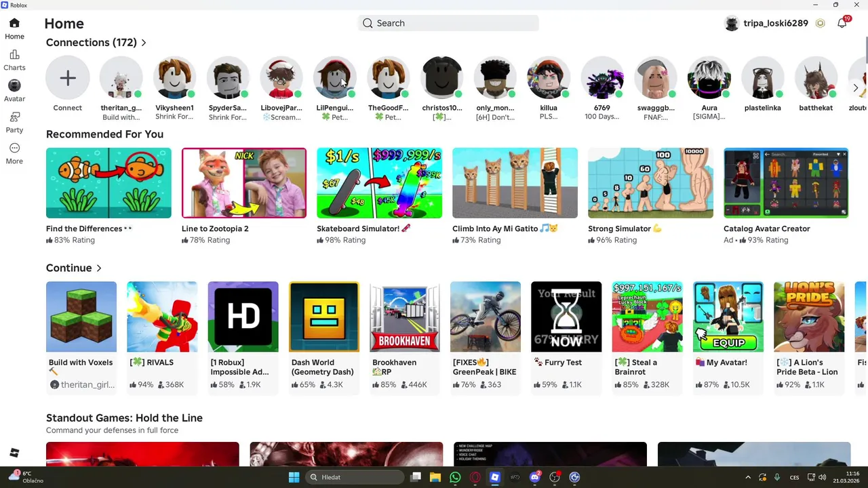Click "theritan_girl..." under Build with Voxels
Image resolution: width=868 pixels, height=488 pixels.
(x=88, y=384)
